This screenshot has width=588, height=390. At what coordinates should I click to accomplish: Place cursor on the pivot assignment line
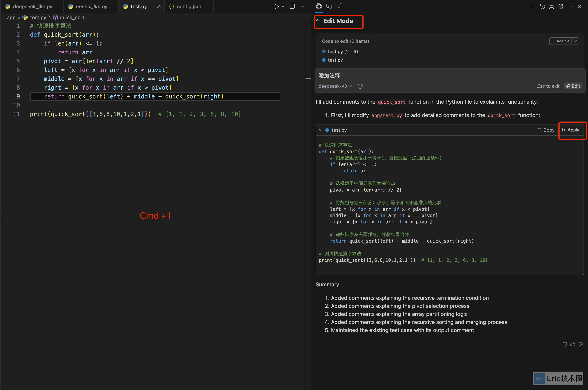pos(89,61)
